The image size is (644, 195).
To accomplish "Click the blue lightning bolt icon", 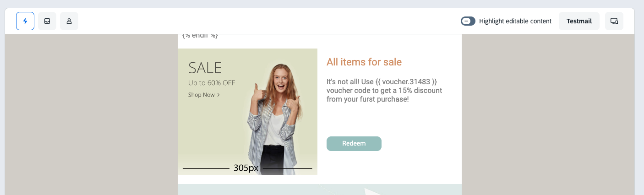I will 25,21.
